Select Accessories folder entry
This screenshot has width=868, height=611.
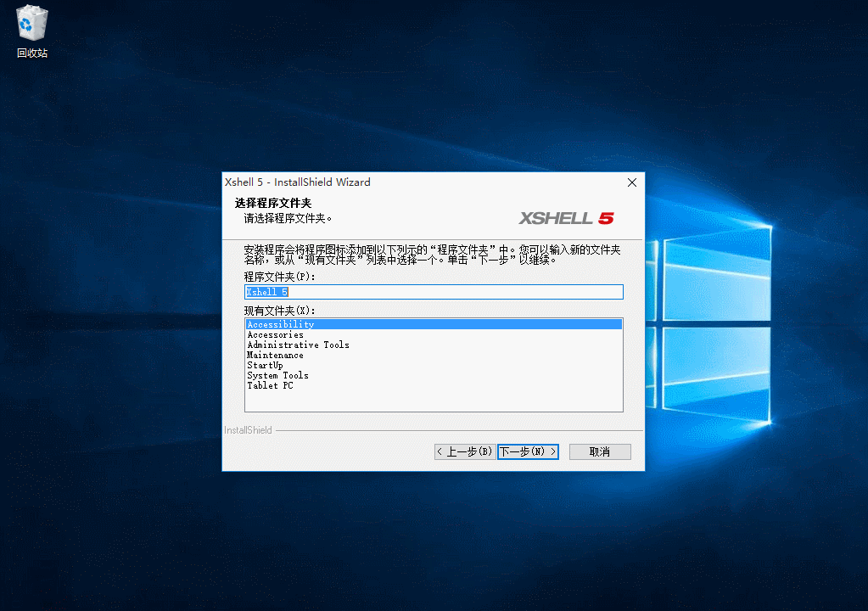pos(434,335)
